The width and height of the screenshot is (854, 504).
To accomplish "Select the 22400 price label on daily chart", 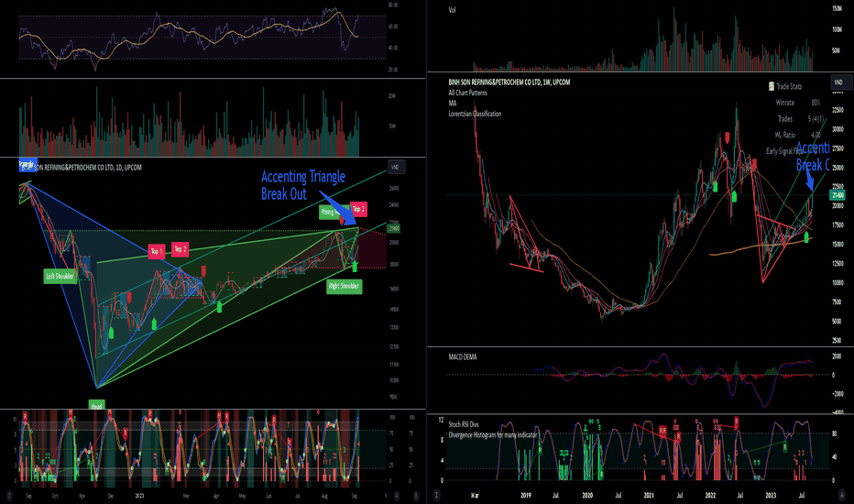I will pos(394,228).
